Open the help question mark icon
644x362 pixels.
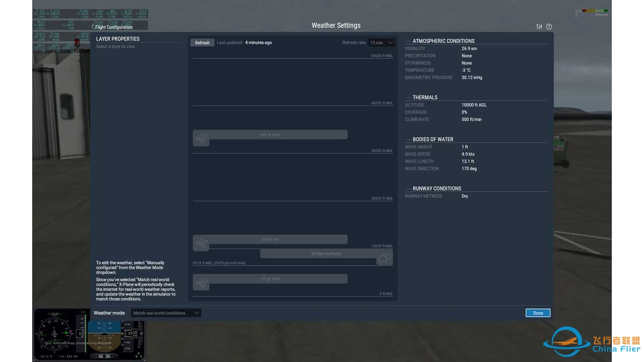[x=549, y=27]
